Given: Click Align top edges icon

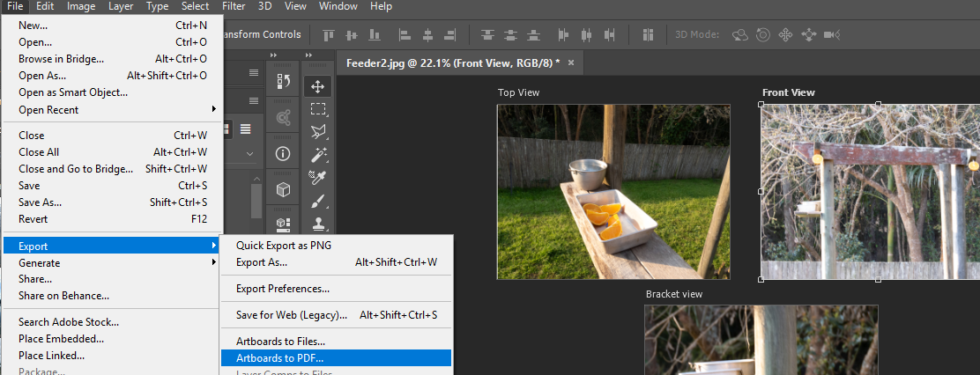Looking at the screenshot, I should pyautogui.click(x=329, y=35).
